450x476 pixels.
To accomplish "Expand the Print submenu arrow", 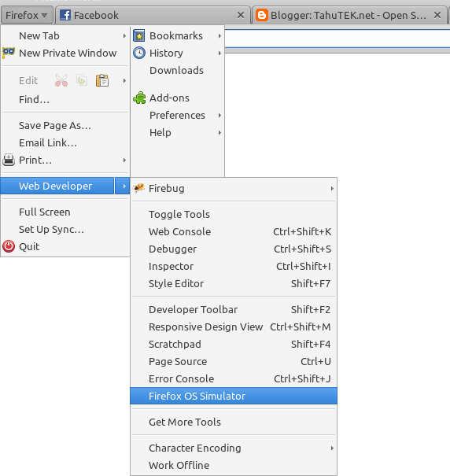I will 124,160.
